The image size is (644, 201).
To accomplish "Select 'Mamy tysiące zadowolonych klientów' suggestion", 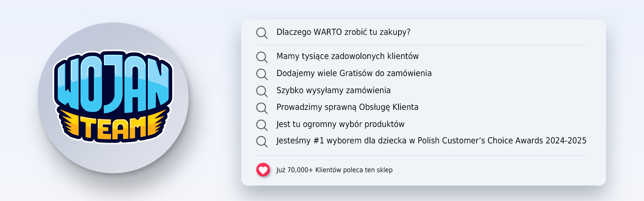I will click(347, 56).
